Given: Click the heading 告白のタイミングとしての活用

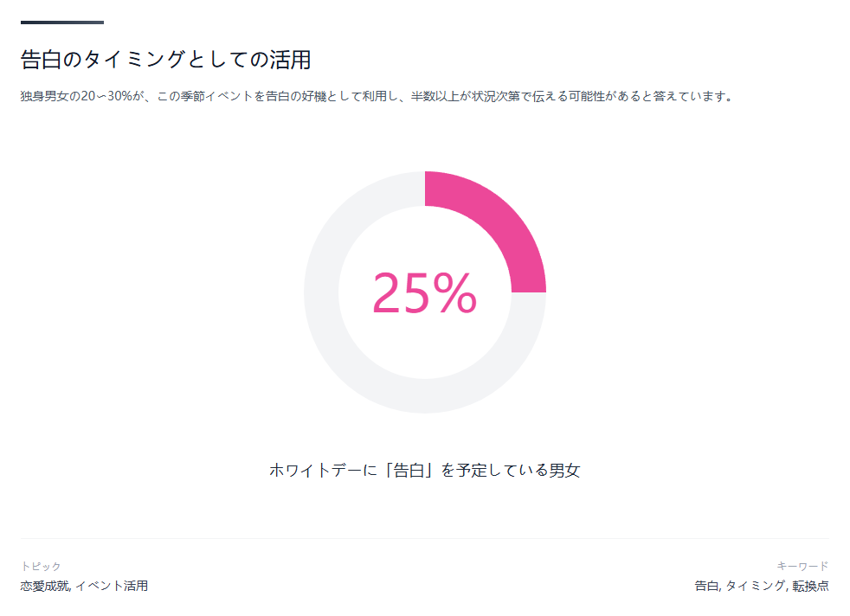Looking at the screenshot, I should pyautogui.click(x=165, y=60).
